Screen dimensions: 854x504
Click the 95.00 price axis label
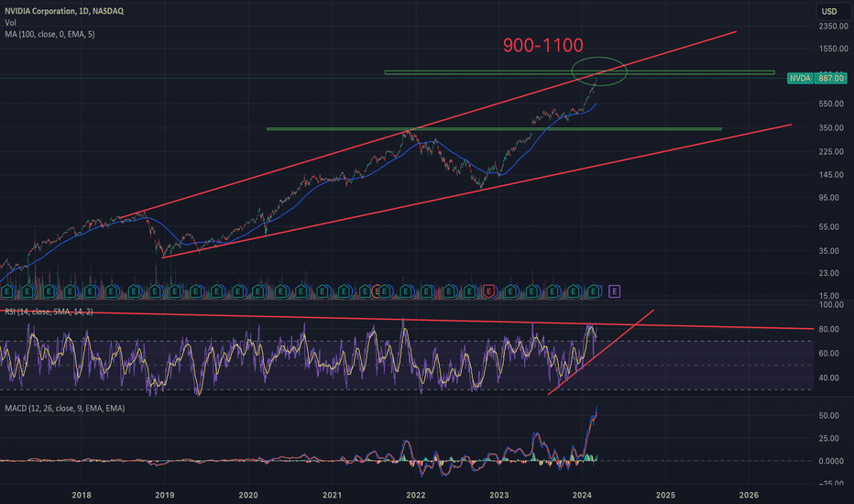point(829,198)
